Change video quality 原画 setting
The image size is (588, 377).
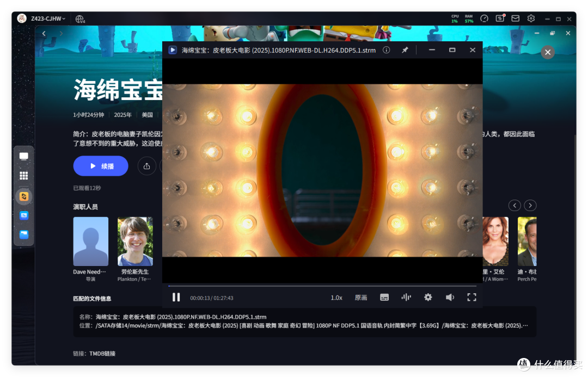[361, 298]
